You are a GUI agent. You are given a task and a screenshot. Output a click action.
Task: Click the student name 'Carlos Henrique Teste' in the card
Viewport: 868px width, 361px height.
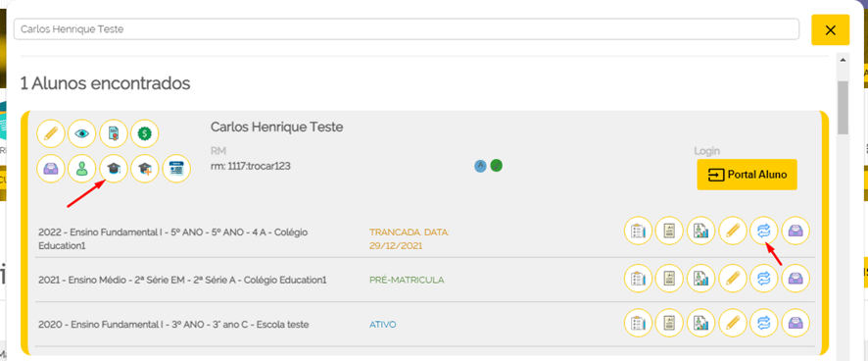tap(277, 127)
